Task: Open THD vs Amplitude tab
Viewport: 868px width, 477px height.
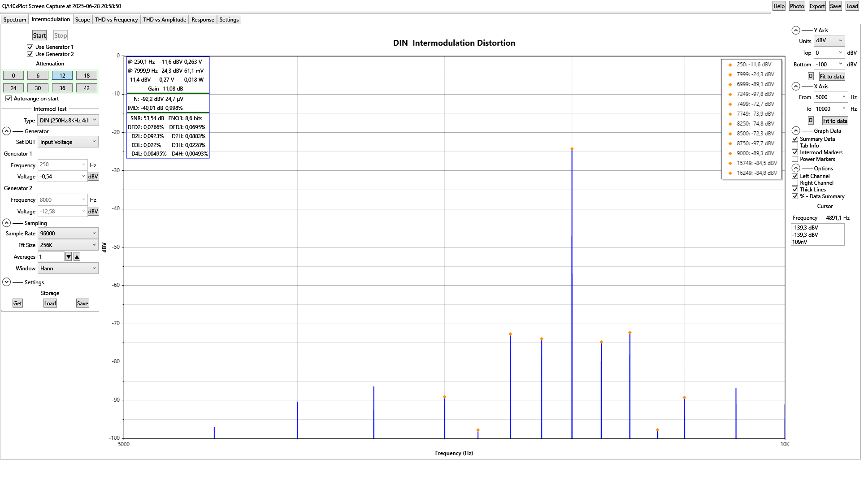Action: (x=165, y=20)
